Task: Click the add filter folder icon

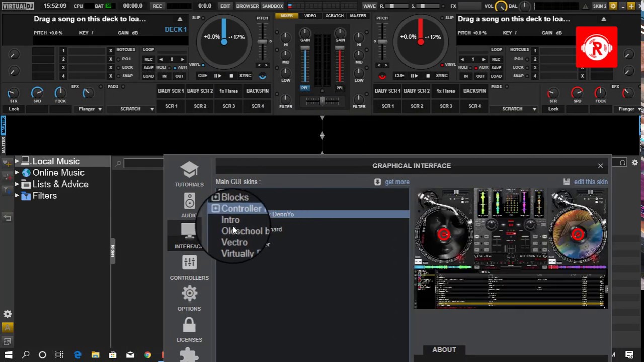Action: point(7,191)
